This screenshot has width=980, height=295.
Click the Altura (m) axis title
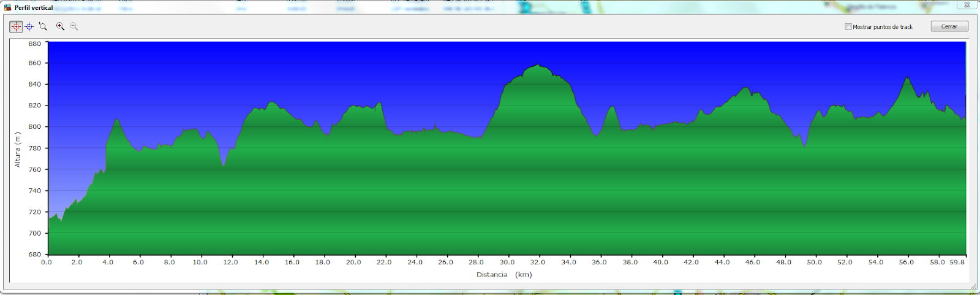coord(18,149)
